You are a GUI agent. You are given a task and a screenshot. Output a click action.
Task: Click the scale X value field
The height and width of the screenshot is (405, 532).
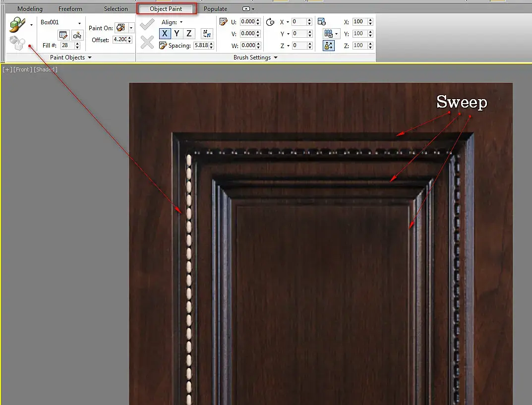pos(359,22)
